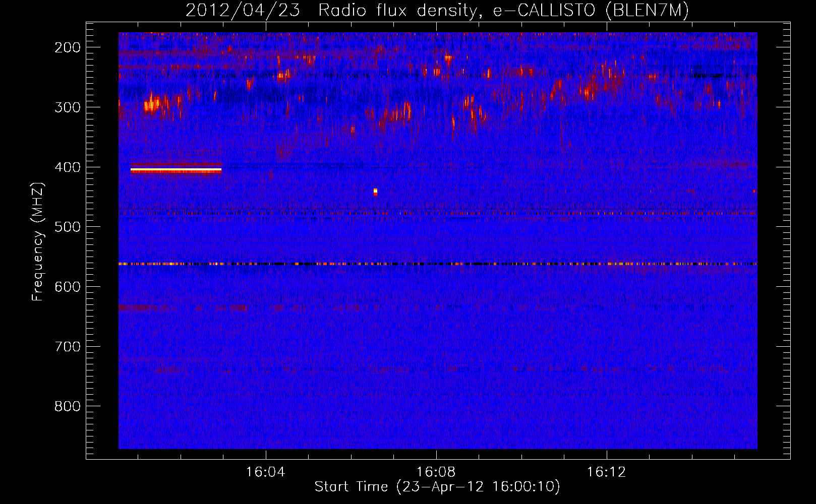Click the 16:04 time tick label
816x504 pixels.
point(265,472)
